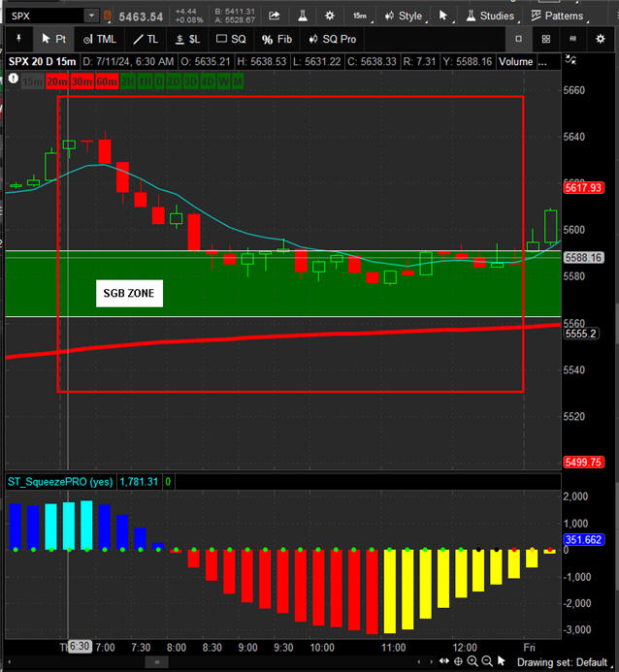
Task: Click the horizontal expand arrows icon
Action: (x=444, y=661)
